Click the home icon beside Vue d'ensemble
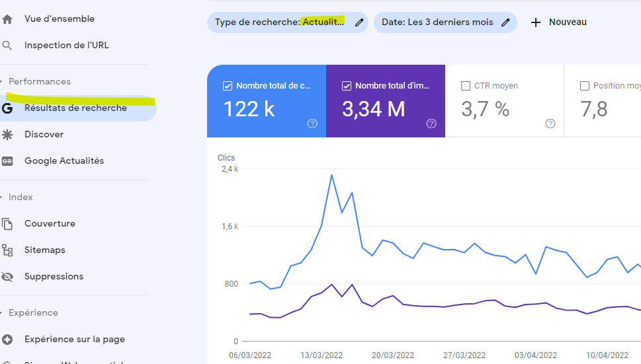This screenshot has width=641, height=364. pos(7,19)
